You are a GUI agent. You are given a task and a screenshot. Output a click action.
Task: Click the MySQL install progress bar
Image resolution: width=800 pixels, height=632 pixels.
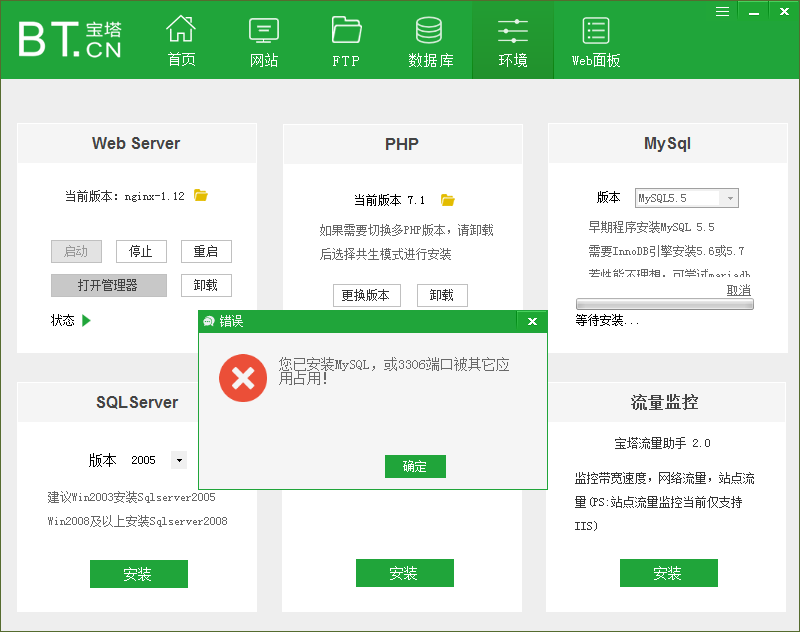[665, 304]
